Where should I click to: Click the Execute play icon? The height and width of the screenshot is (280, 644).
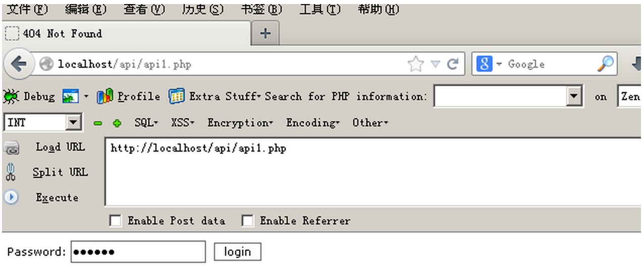pyautogui.click(x=11, y=198)
